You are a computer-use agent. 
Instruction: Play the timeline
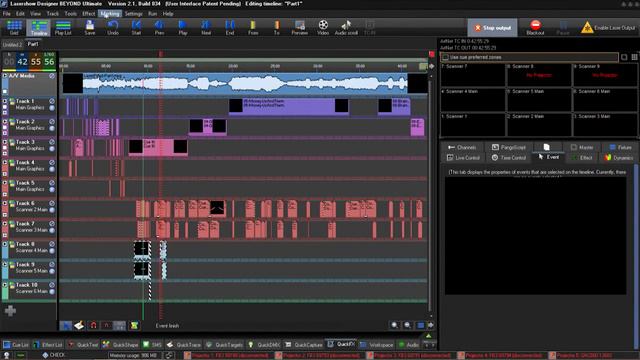tap(183, 28)
